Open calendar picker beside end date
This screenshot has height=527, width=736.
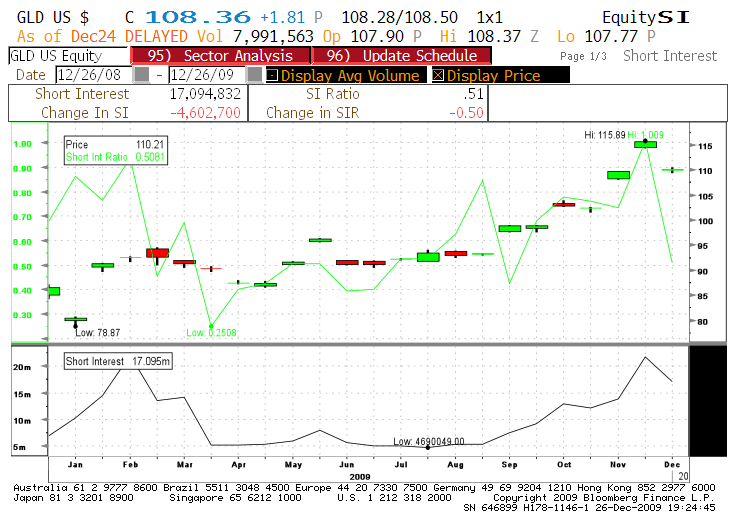(254, 75)
